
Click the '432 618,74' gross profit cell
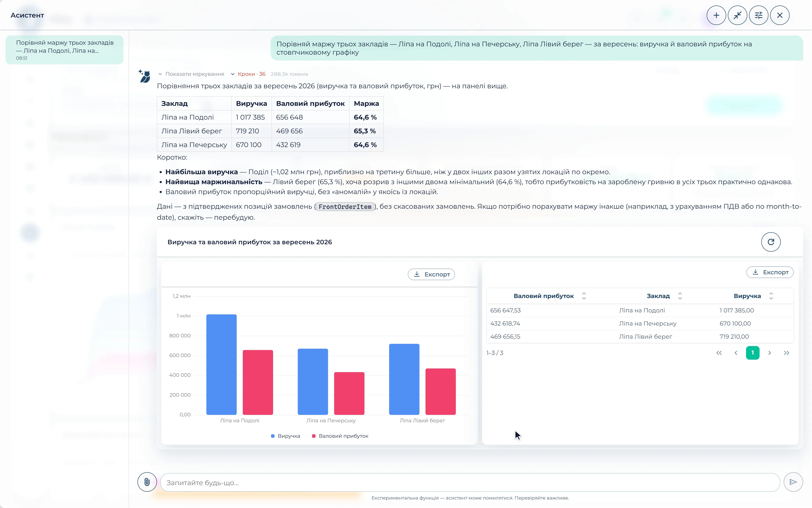[x=505, y=324]
